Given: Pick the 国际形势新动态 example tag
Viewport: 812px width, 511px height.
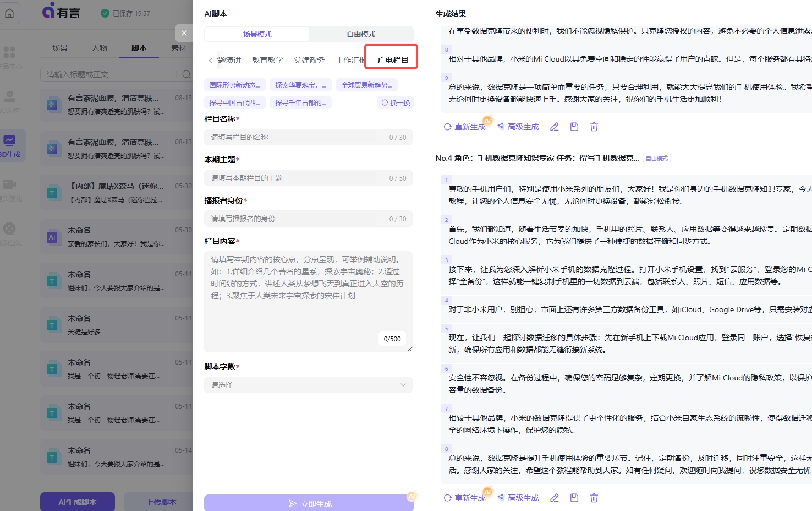Looking at the screenshot, I should (x=235, y=85).
